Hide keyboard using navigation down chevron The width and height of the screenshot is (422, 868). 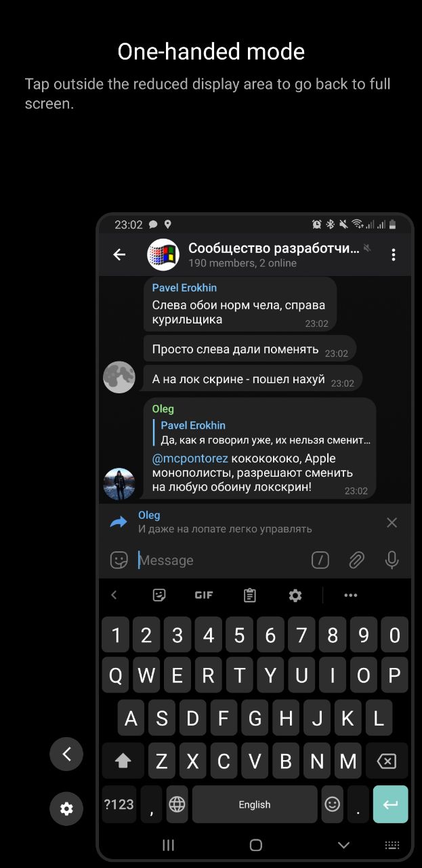343,845
